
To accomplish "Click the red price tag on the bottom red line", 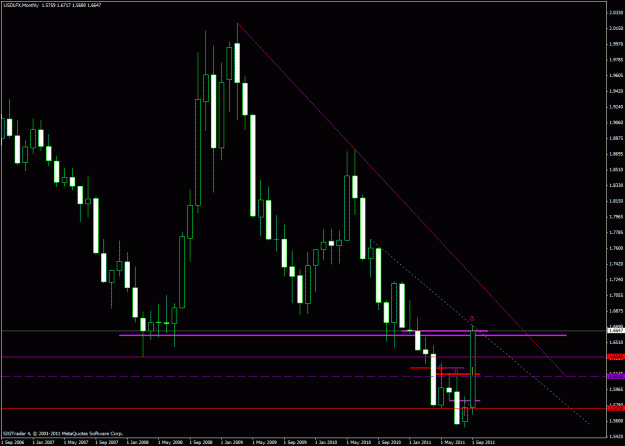I will coord(615,408).
